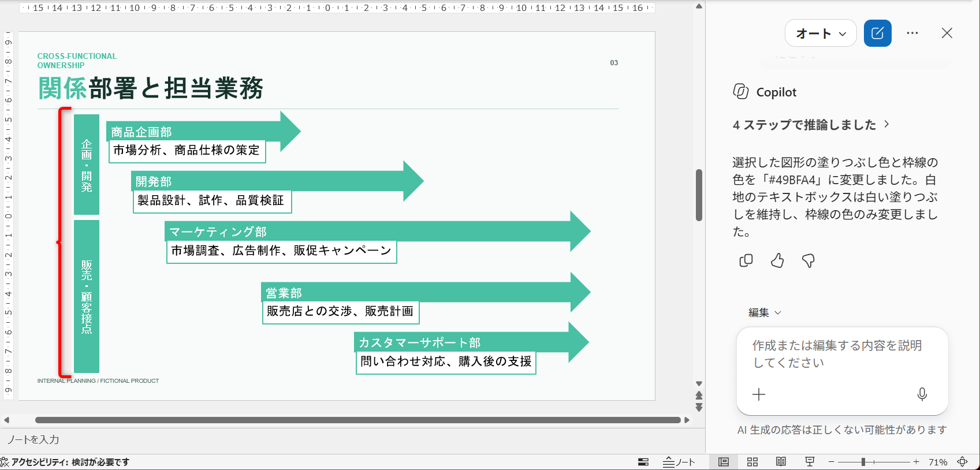Open display settings icon in status bar
The height and width of the screenshot is (470, 980).
[x=643, y=462]
